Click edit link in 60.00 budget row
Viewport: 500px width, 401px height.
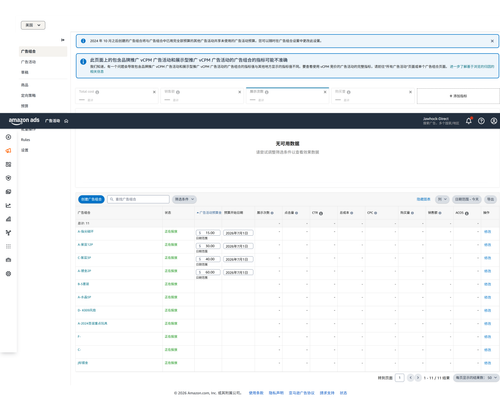tap(488, 271)
